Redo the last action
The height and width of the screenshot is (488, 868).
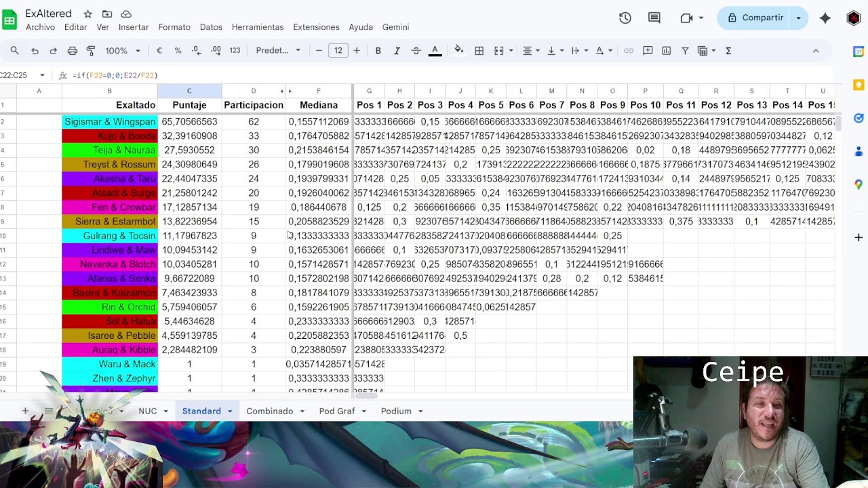coord(54,51)
